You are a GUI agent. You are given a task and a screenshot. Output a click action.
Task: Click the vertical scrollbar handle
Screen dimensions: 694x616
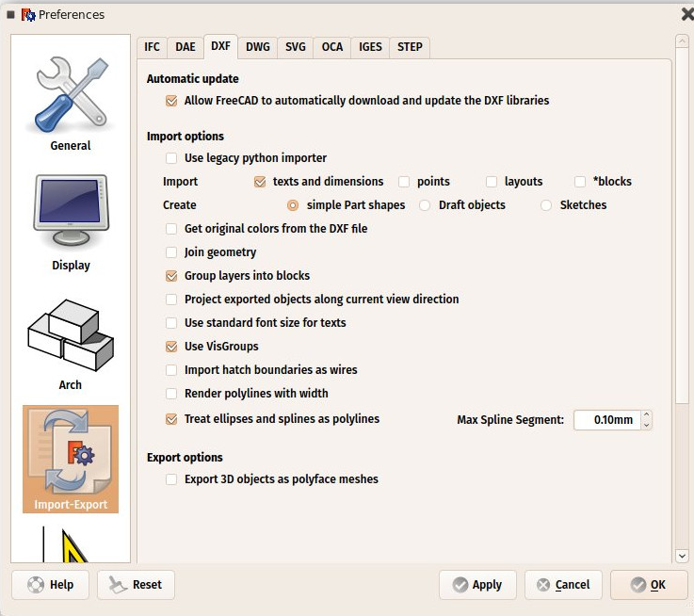[682, 226]
